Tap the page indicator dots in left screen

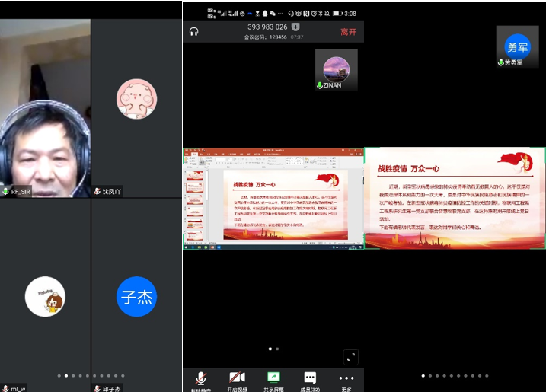90,375
